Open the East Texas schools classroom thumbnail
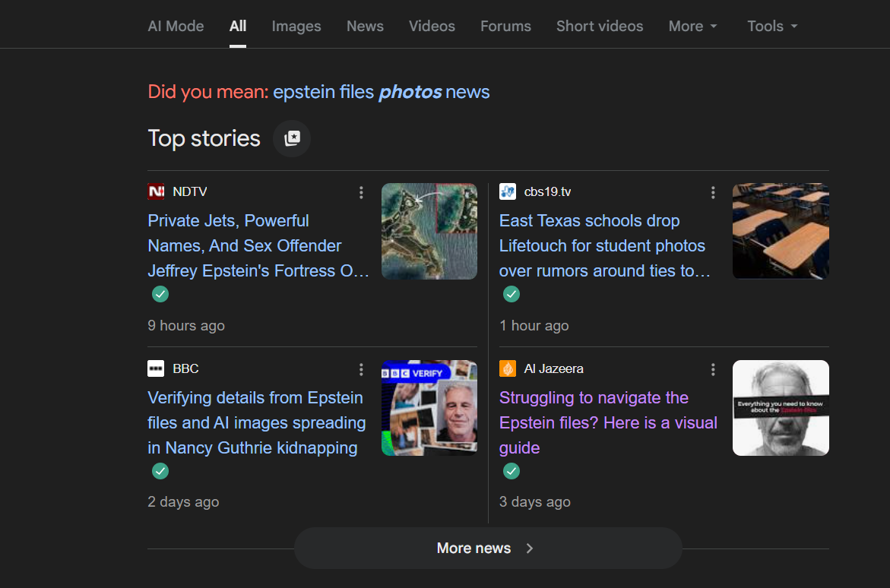 [781, 231]
